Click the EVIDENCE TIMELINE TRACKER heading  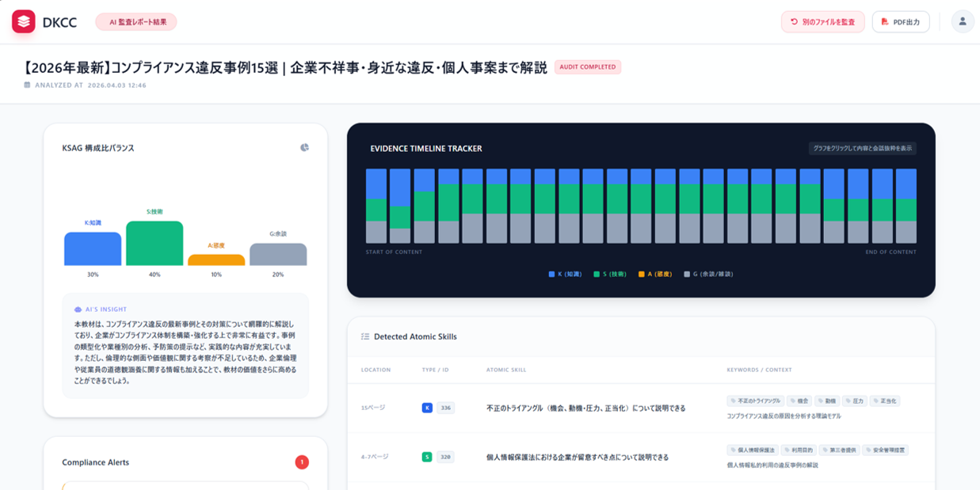pos(426,148)
